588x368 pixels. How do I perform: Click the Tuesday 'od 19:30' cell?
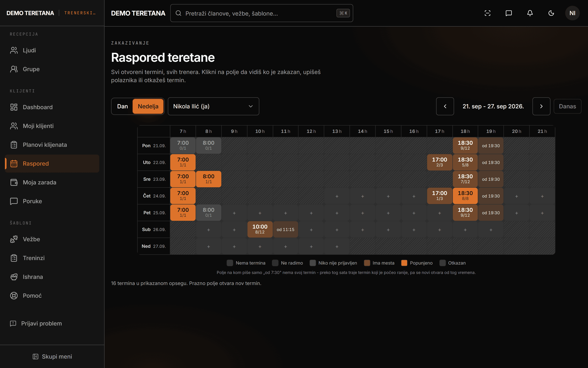click(x=491, y=163)
